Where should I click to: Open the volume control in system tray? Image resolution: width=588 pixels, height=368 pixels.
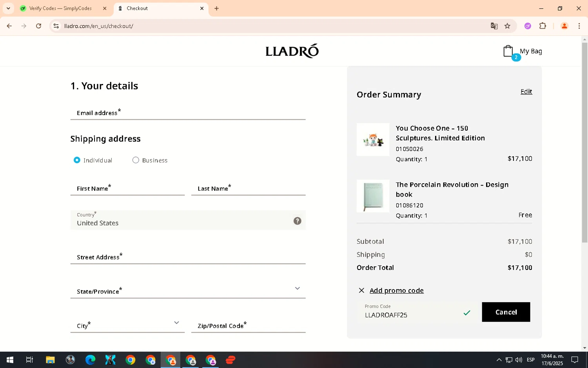click(x=519, y=360)
